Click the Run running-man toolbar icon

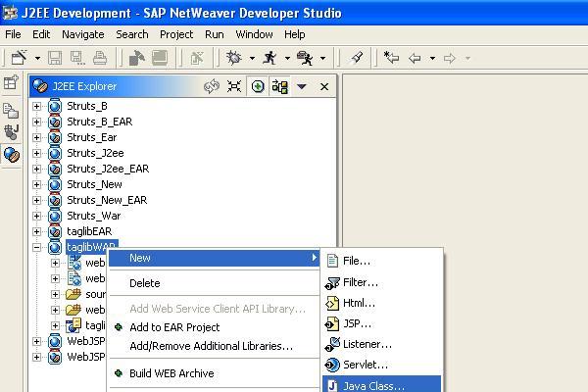coord(269,59)
